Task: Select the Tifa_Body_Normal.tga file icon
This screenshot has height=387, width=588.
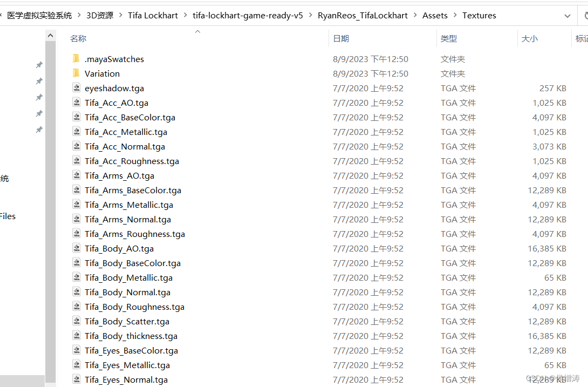Action: (77, 292)
